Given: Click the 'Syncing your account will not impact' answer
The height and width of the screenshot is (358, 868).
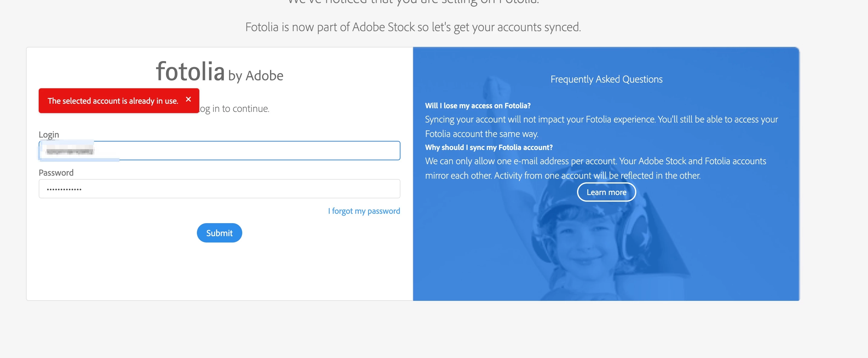Looking at the screenshot, I should click(601, 119).
